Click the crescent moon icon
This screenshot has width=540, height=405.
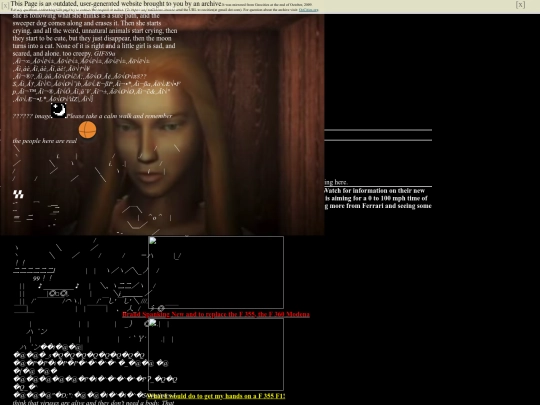coord(59,110)
